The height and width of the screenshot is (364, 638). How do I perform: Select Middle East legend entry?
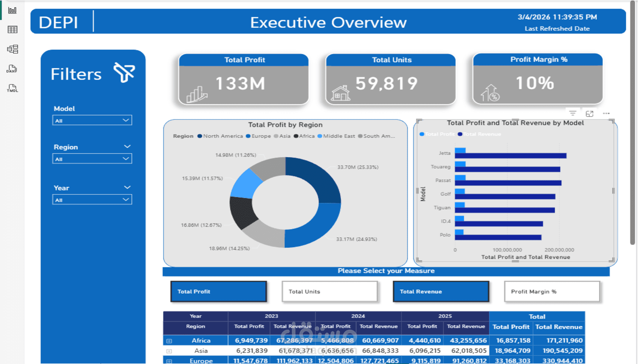(x=336, y=136)
